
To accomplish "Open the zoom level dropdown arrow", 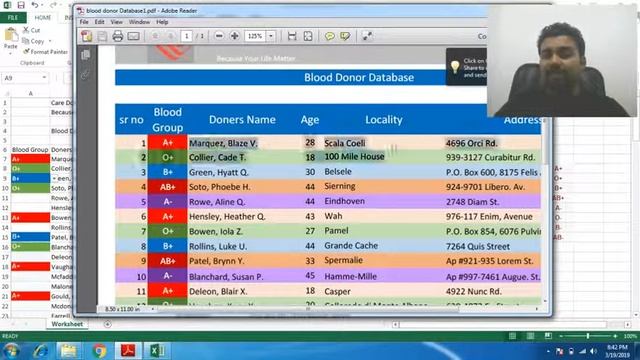I will coord(271,36).
